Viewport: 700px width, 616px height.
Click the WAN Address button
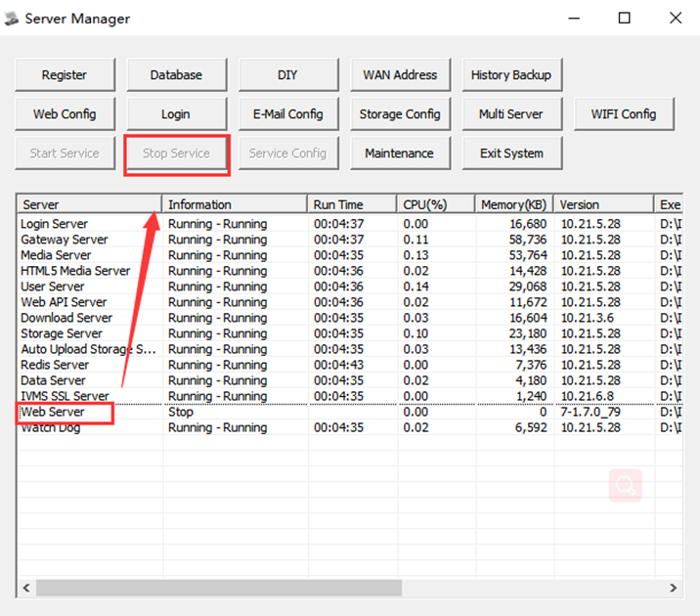coord(400,75)
